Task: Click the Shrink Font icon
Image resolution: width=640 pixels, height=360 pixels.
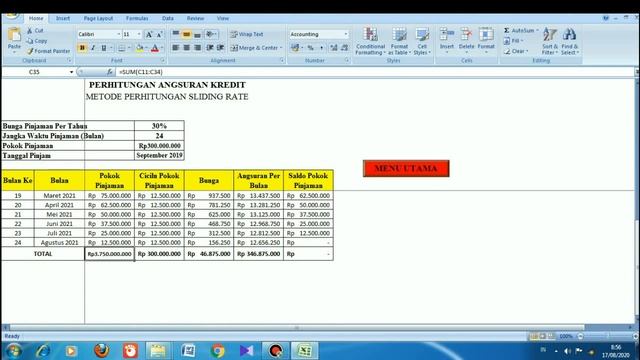Action: (159, 34)
